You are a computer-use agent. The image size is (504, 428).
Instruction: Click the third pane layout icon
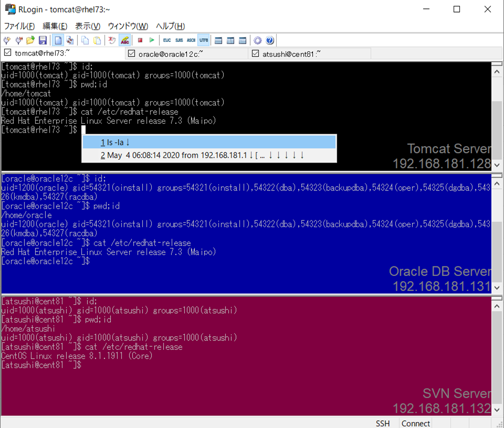coord(243,40)
